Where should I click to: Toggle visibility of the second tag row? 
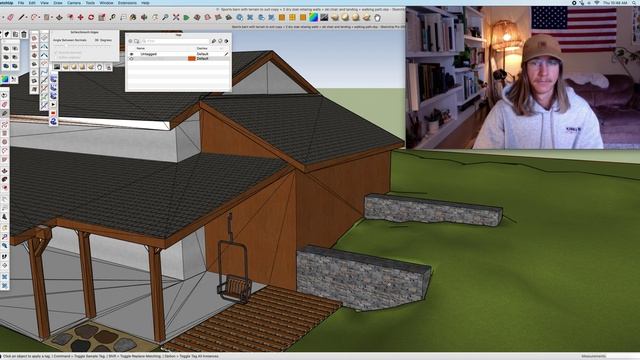[131, 59]
